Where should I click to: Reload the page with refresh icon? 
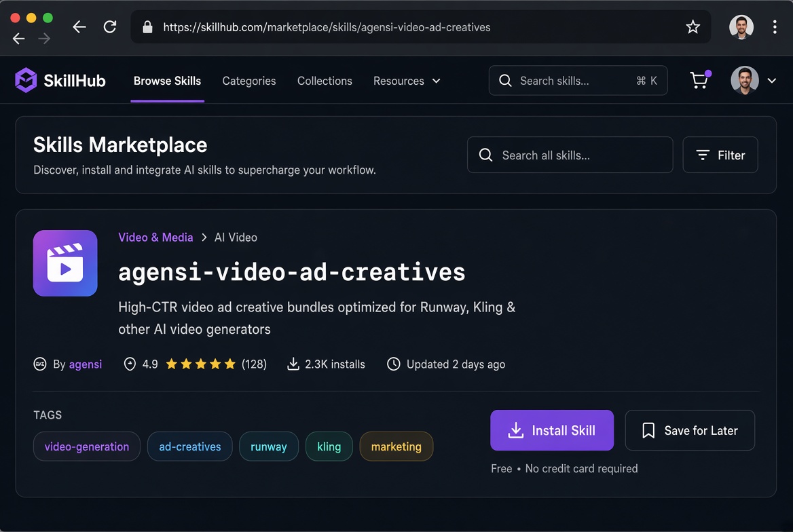pyautogui.click(x=110, y=26)
